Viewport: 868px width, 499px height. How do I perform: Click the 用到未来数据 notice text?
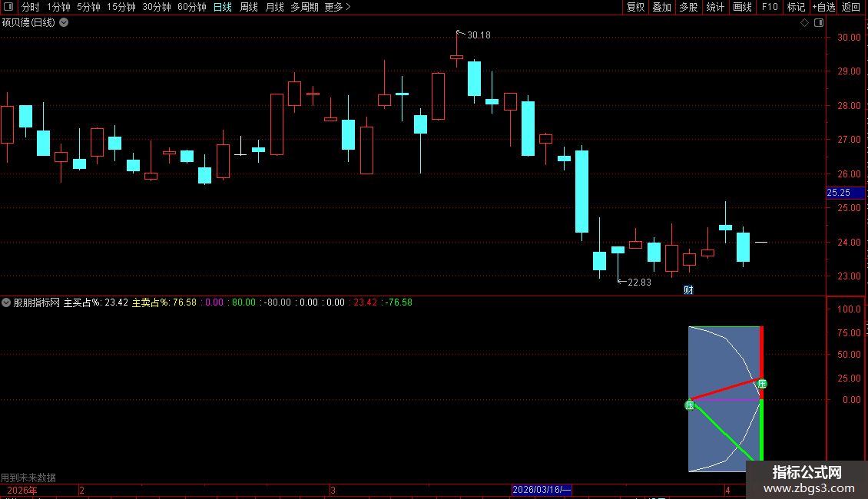pyautogui.click(x=28, y=478)
